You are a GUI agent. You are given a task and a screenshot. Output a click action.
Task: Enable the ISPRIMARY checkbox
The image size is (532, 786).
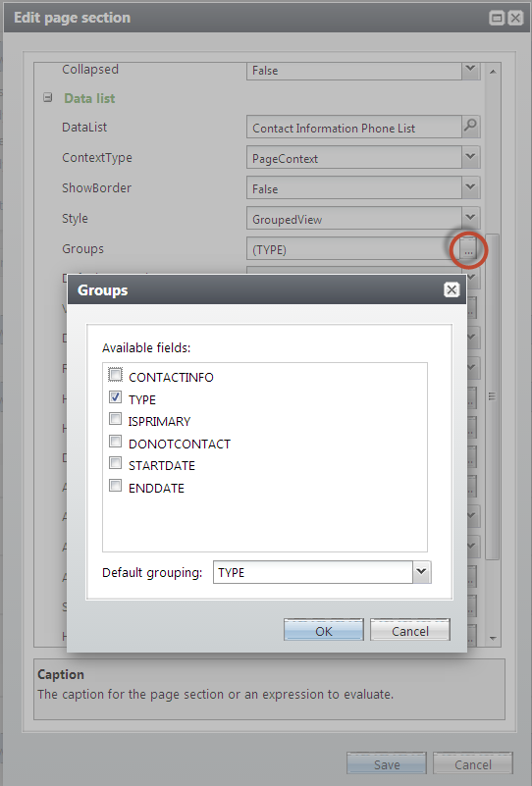115,419
